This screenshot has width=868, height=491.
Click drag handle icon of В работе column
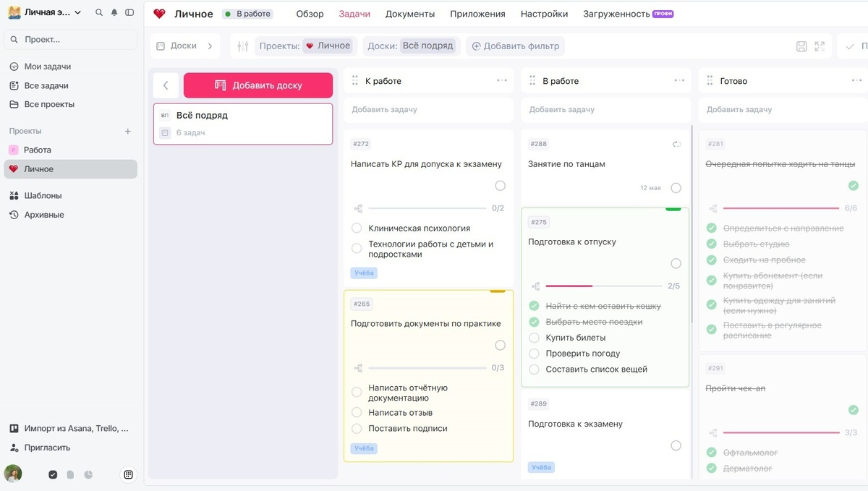coord(532,81)
